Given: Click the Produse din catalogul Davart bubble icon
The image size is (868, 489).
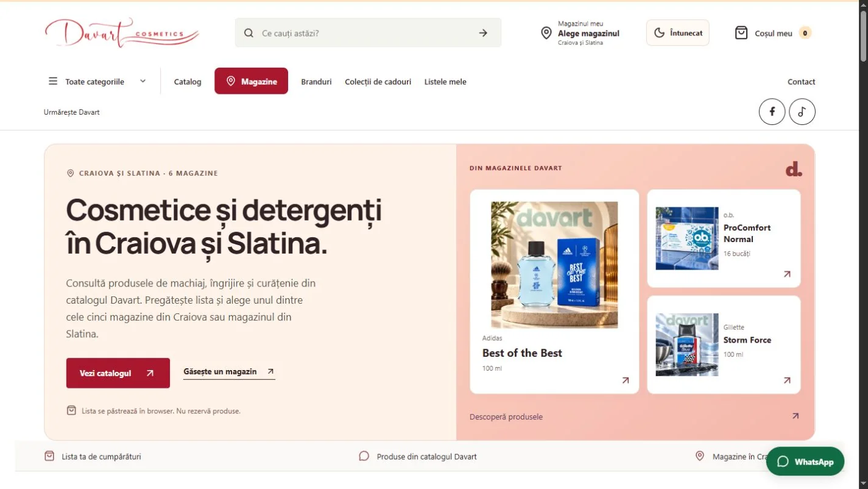Looking at the screenshot, I should [364, 456].
